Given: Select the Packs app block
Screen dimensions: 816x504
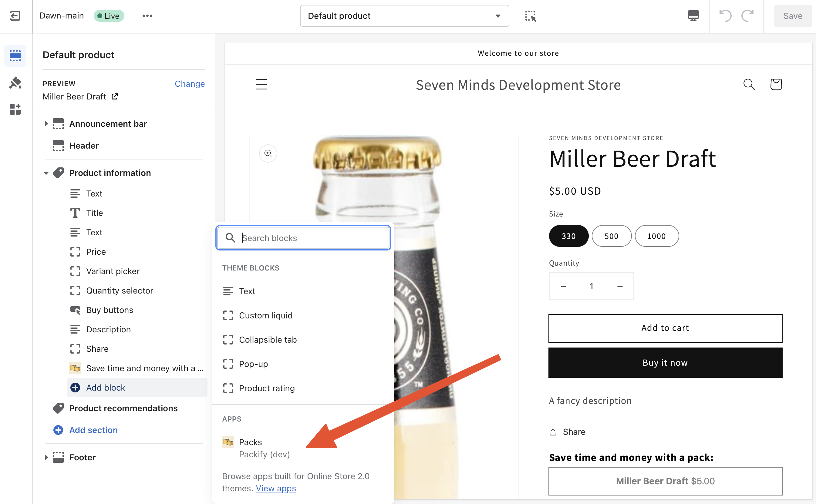Looking at the screenshot, I should pos(250,442).
